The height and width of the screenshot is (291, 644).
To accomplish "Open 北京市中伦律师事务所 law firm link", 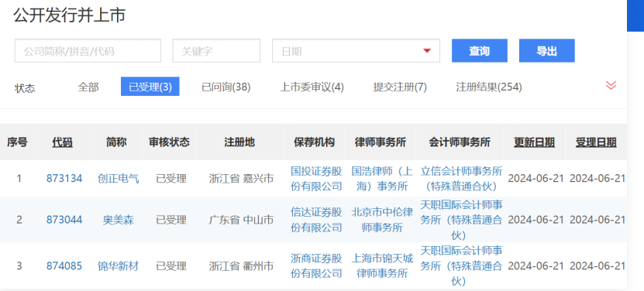I will [x=382, y=220].
